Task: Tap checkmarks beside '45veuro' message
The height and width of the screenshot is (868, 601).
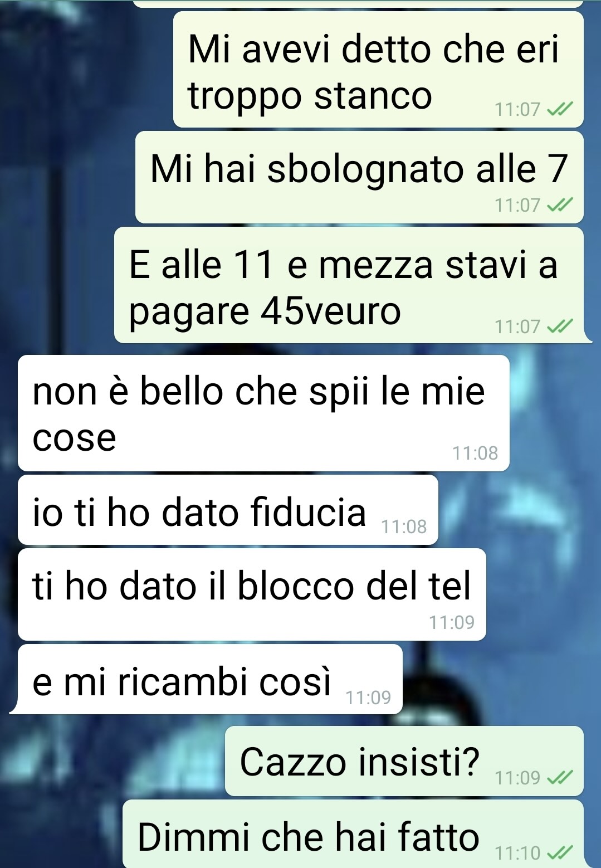Action: pos(560,326)
